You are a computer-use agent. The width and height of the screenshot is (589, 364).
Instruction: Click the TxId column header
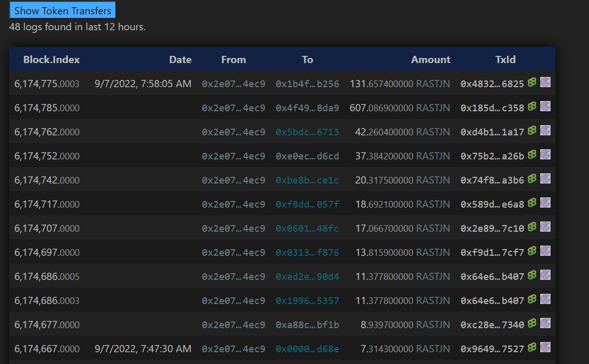pos(505,59)
